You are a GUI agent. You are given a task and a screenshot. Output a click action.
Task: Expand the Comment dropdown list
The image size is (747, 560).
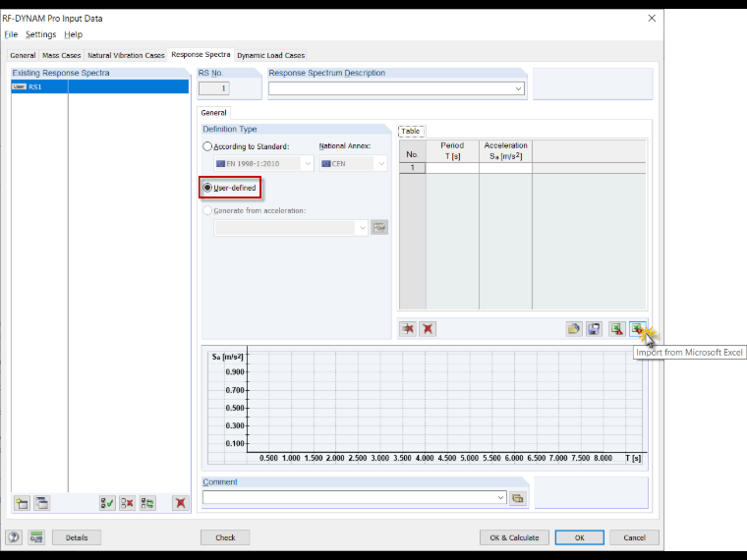click(x=500, y=498)
